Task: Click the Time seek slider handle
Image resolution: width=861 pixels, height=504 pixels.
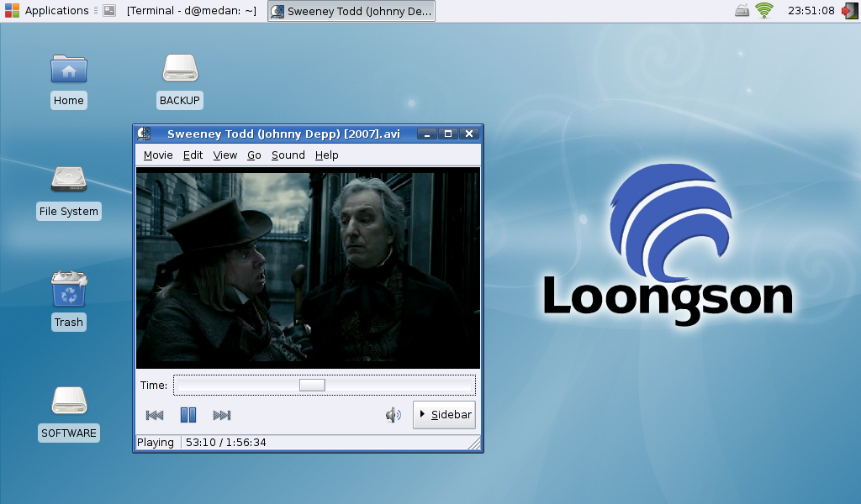Action: 312,385
